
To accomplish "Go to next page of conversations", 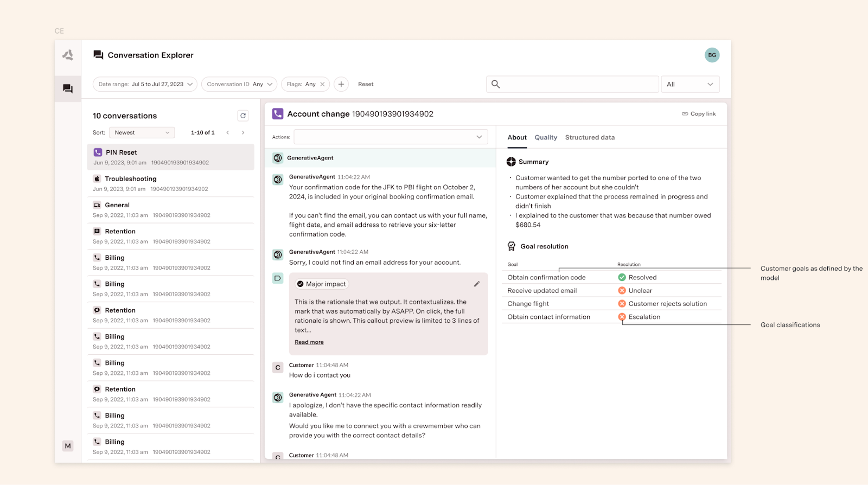I will [x=243, y=132].
